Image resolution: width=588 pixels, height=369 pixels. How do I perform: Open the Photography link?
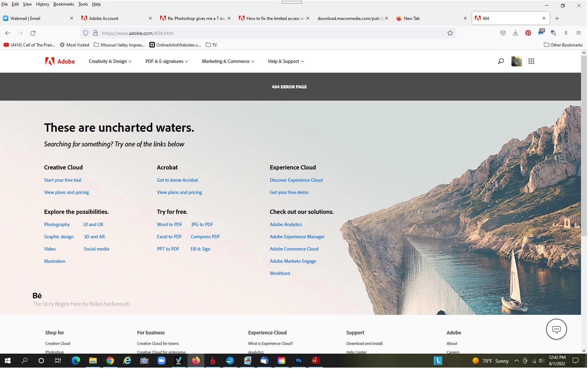coord(57,225)
